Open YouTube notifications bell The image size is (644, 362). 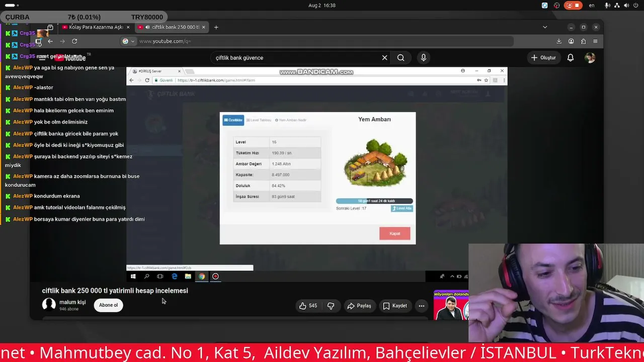[571, 58]
